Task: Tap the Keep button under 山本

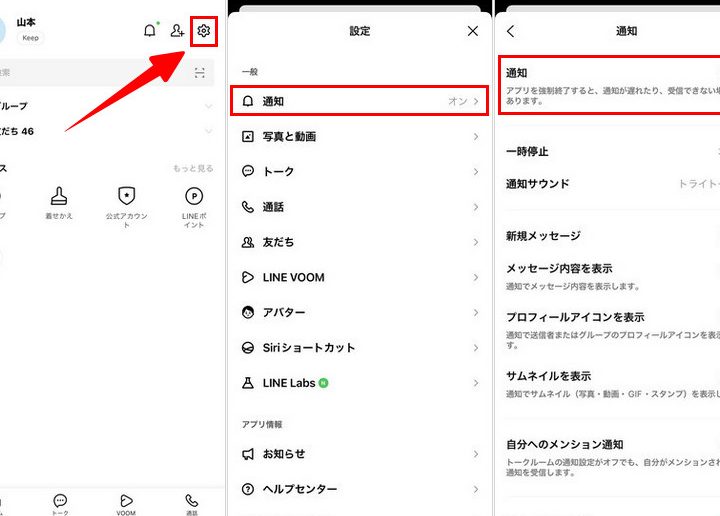Action: (x=30, y=38)
